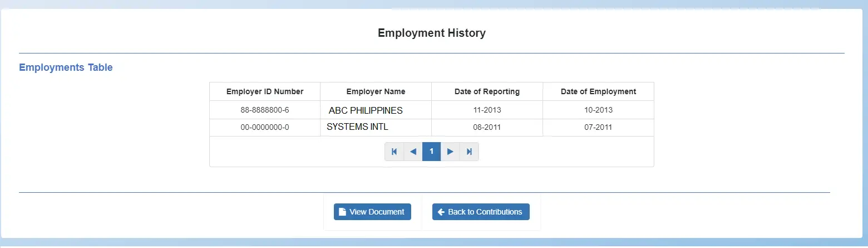The width and height of the screenshot is (868, 248).
Task: Click the Employments Table section heading
Action: [66, 67]
